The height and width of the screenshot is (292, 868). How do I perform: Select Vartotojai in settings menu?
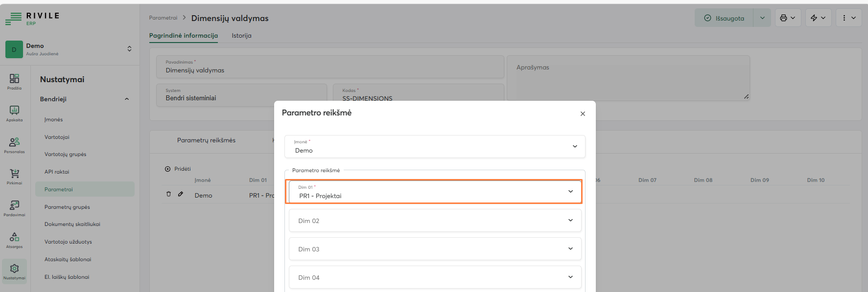click(x=57, y=137)
